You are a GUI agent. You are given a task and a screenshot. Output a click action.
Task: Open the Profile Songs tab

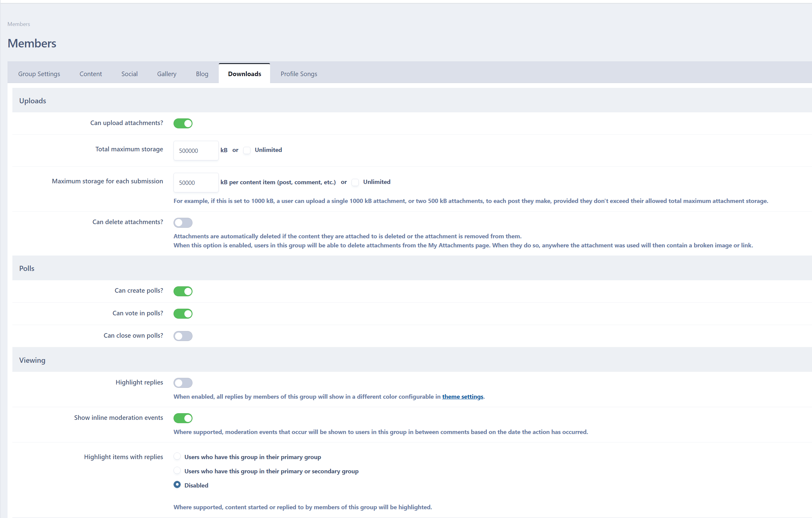coord(299,74)
